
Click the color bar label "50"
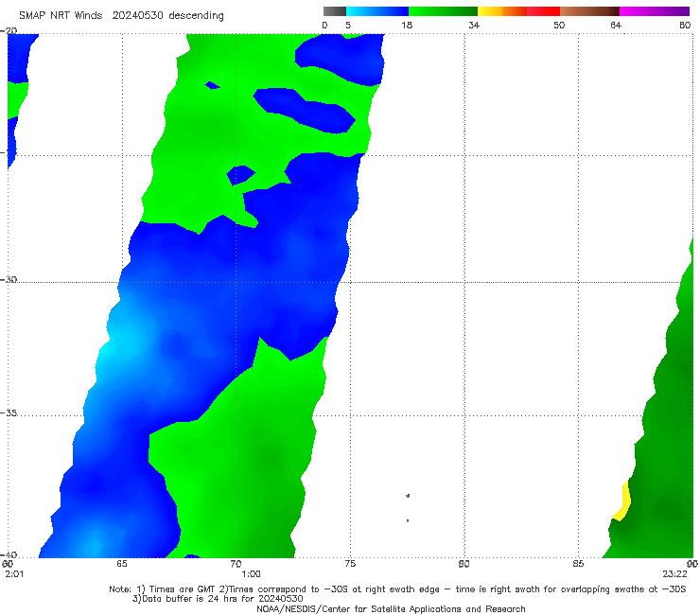pyautogui.click(x=559, y=25)
